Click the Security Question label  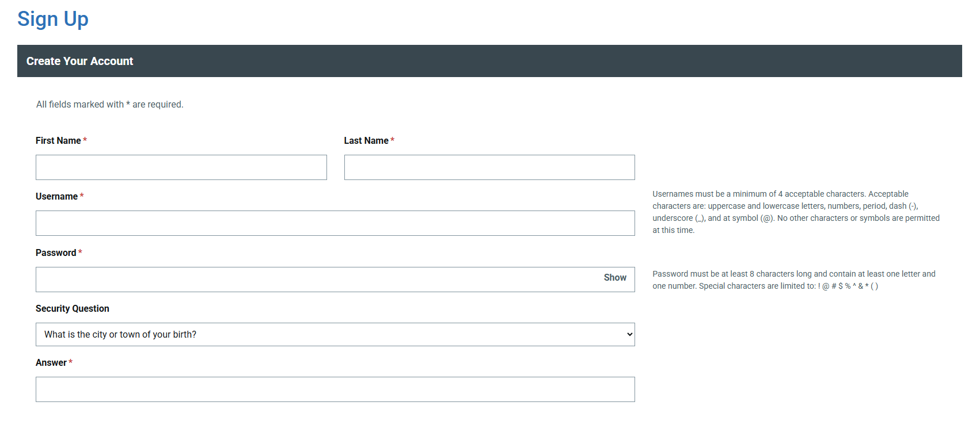72,308
